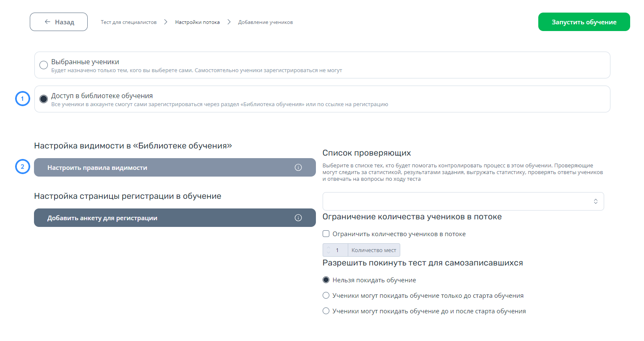Click the Количество мест label

(x=374, y=250)
